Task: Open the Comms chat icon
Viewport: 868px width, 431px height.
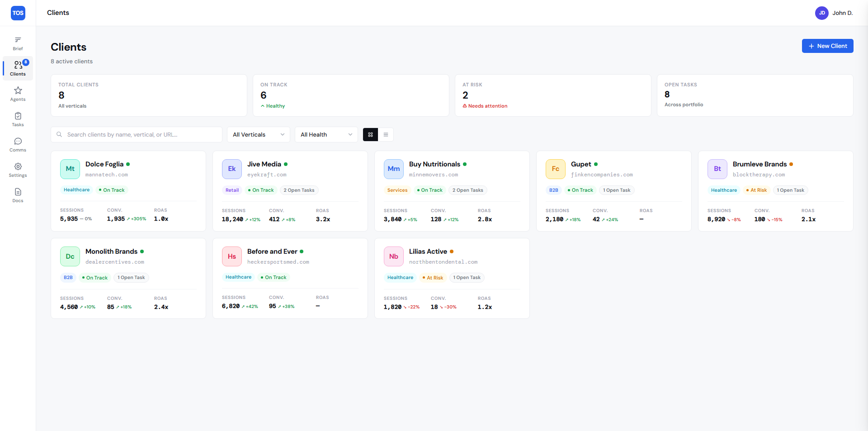Action: [18, 141]
